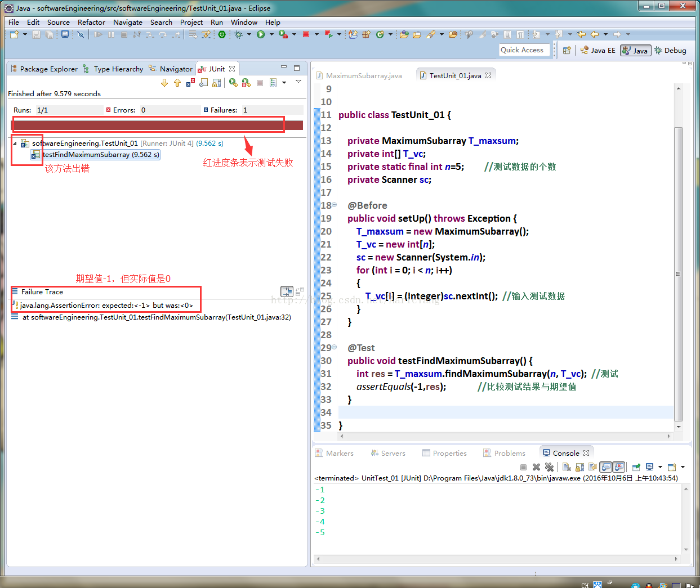The width and height of the screenshot is (700, 588).
Task: Click the Compare Actual With Expected icon
Action: click(x=300, y=291)
